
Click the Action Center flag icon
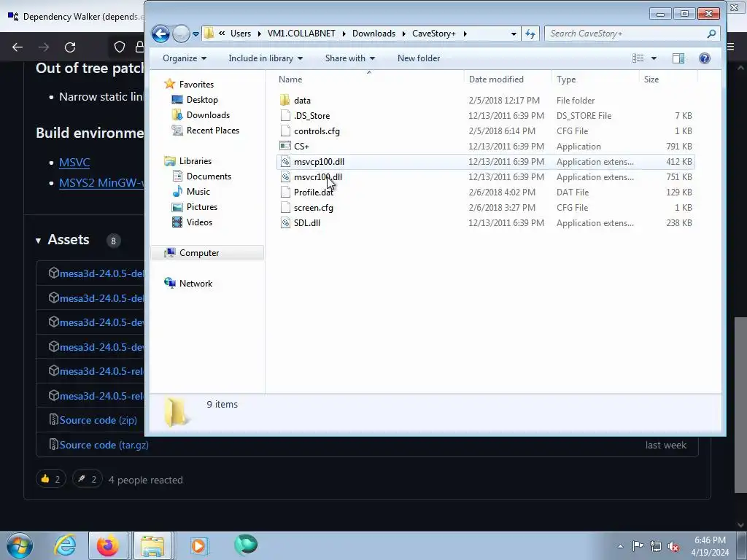pos(638,546)
